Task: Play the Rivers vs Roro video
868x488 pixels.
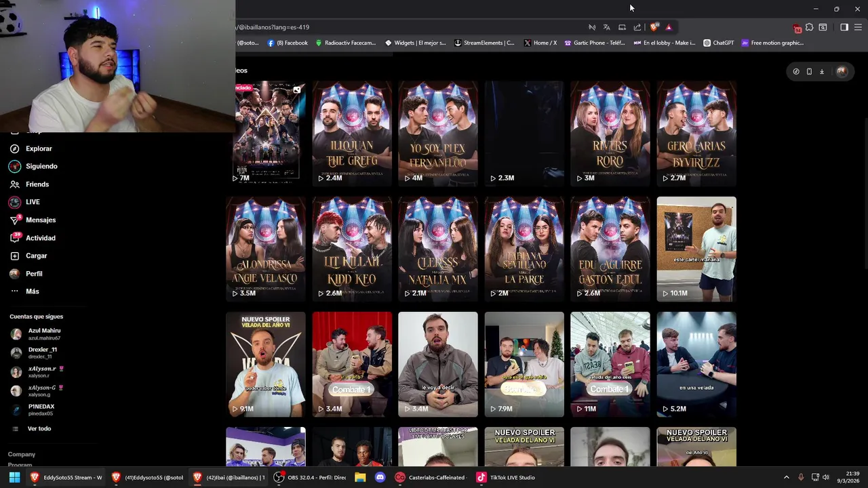Action: click(x=610, y=134)
